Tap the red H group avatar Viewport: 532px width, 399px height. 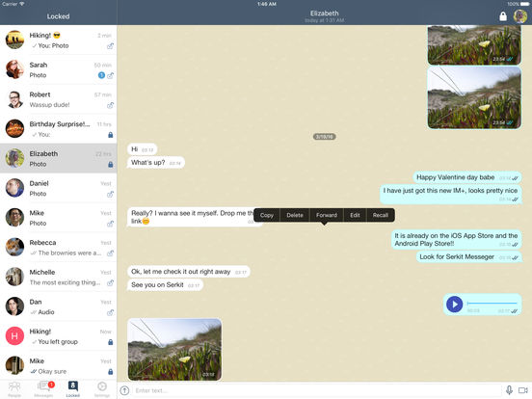coord(14,336)
